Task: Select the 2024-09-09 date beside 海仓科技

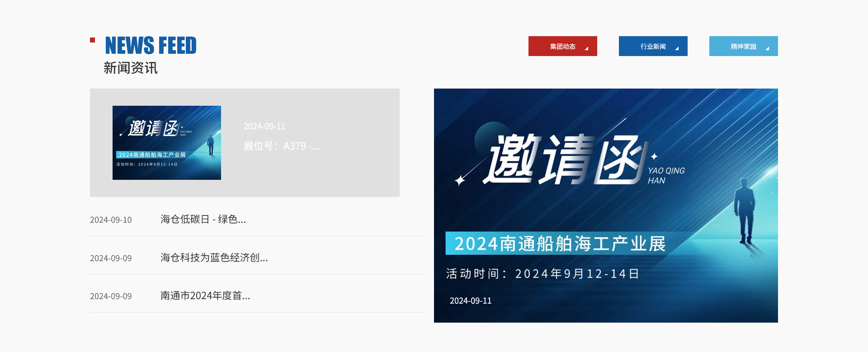Action: point(111,258)
